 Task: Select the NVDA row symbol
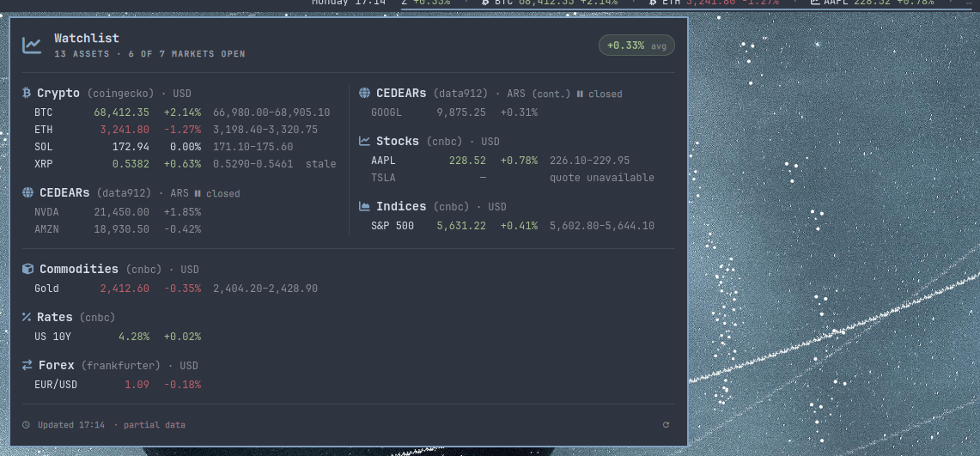[x=47, y=212]
